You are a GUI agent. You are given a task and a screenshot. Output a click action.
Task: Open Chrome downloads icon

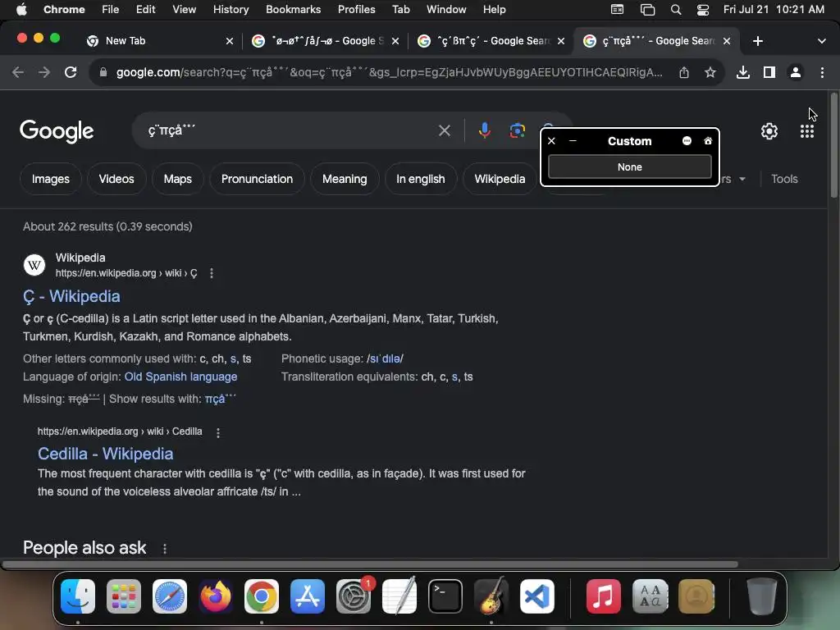[x=743, y=72]
